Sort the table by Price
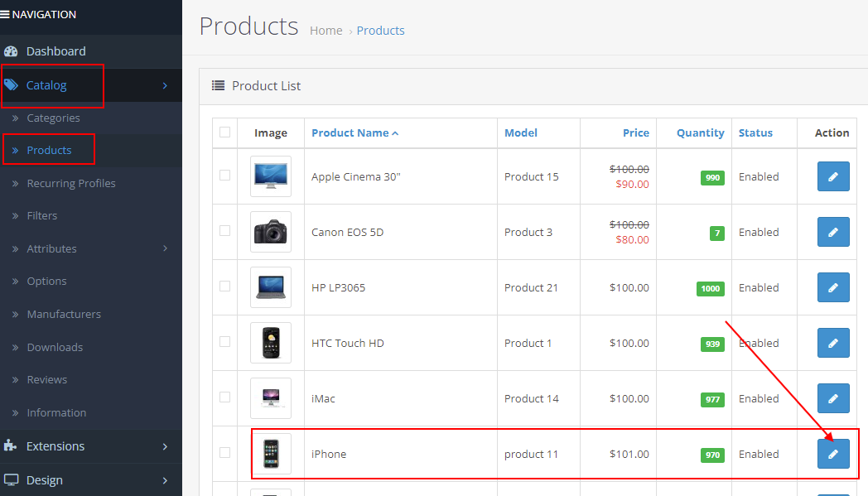Viewport: 868px width, 496px height. point(636,132)
